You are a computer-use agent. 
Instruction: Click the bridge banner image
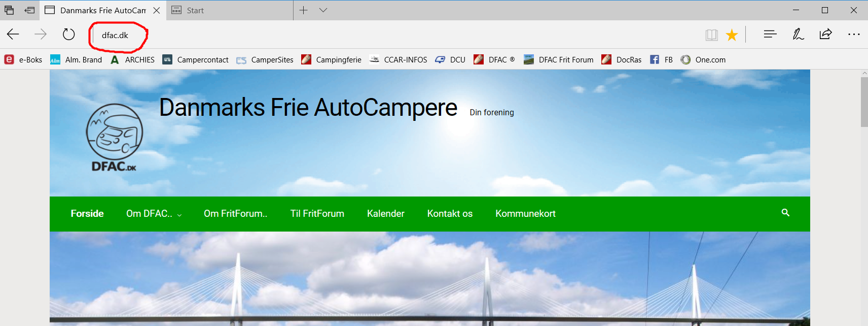430,278
